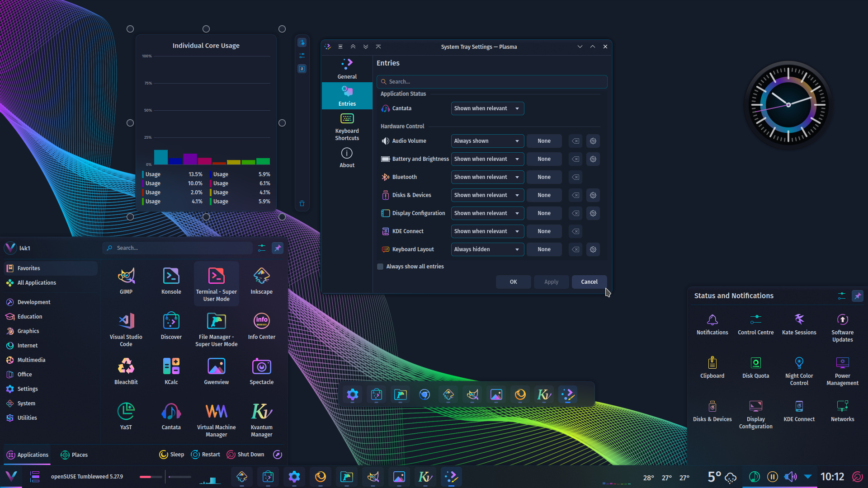Launch Visual Studio Code from Favorites
Screen dimensions: 868x488
[x=126, y=329]
